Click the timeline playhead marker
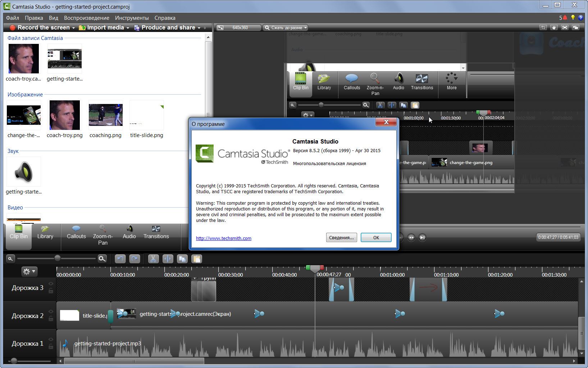Screen dimensions: 588x368 [315, 268]
